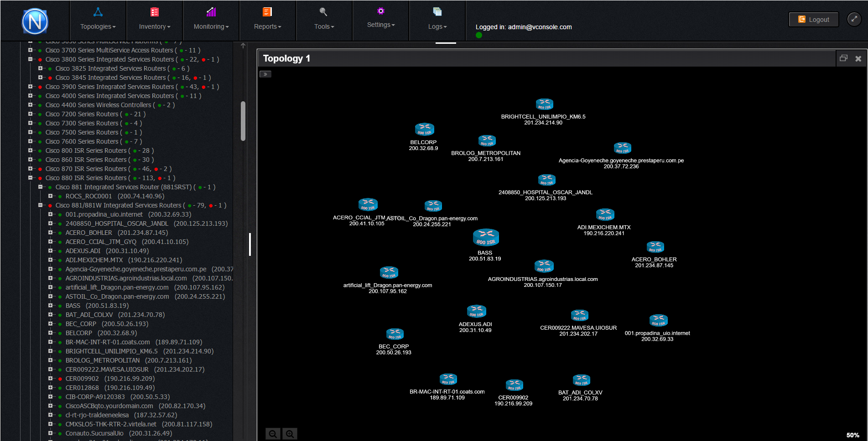
Task: Select the CER009902 router node
Action: tap(514, 385)
